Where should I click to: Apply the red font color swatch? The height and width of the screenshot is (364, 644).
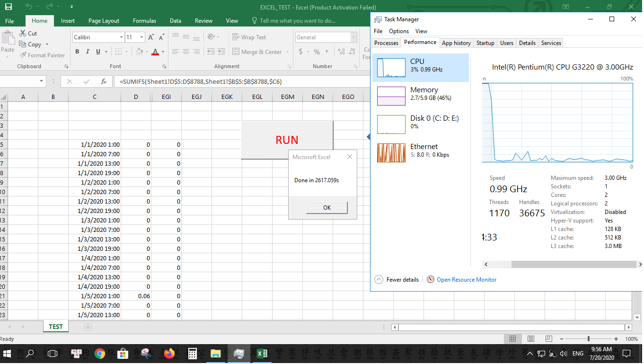click(155, 52)
